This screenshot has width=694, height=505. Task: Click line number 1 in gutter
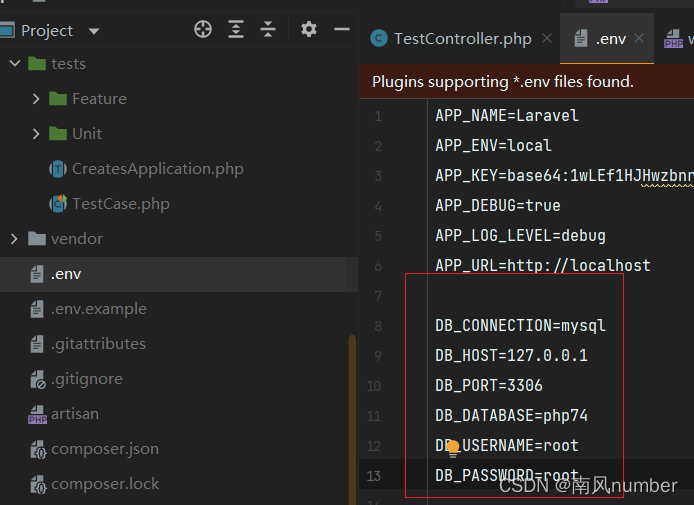point(378,116)
